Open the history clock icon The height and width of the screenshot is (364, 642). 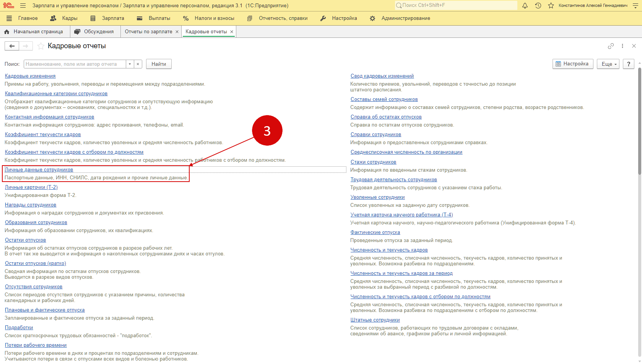pos(538,6)
